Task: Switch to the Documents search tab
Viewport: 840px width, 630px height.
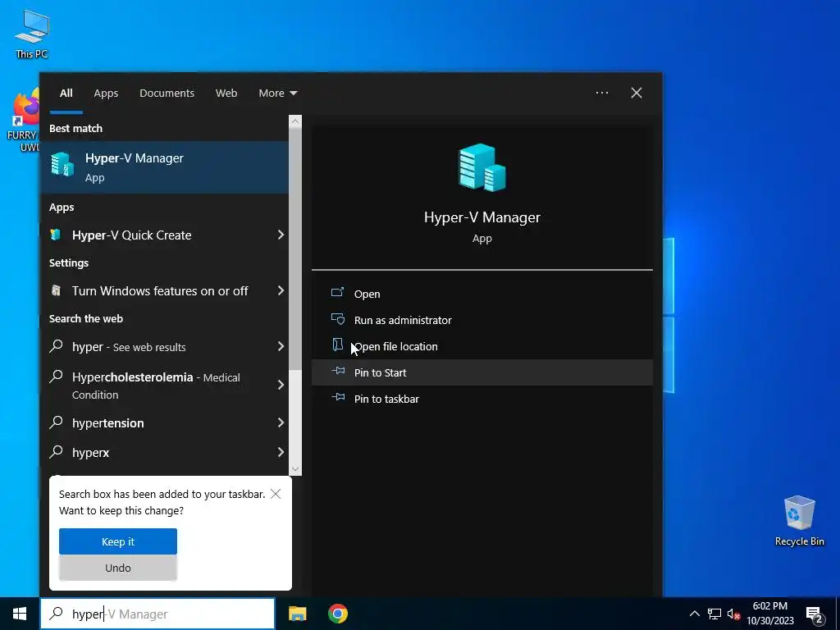Action: point(167,93)
